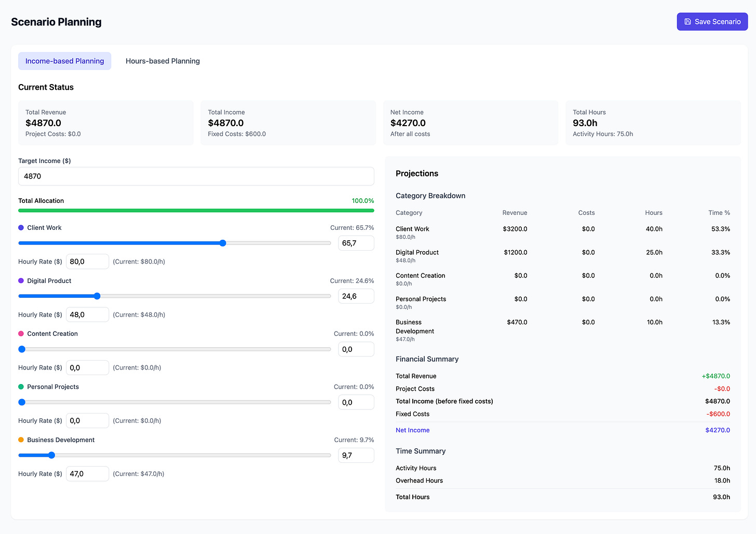Screen dimensions: 756x534
Task: Click the Digital Product hourly rate field
Action: click(x=87, y=314)
